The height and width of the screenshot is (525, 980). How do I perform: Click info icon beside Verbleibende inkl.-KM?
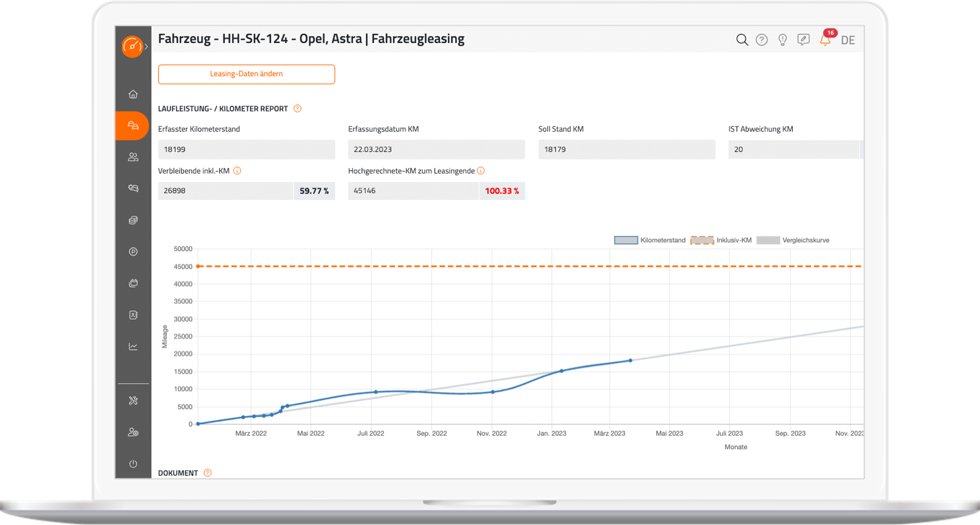pos(237,171)
